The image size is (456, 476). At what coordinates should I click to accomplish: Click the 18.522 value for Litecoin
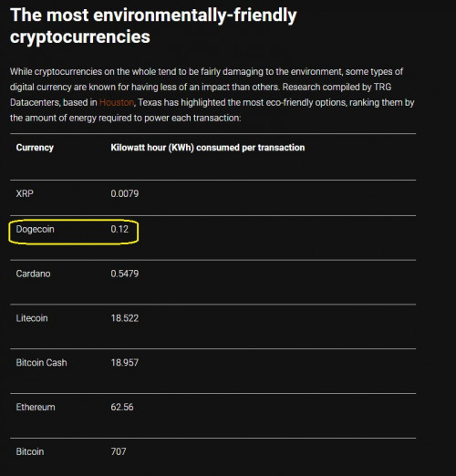(125, 318)
